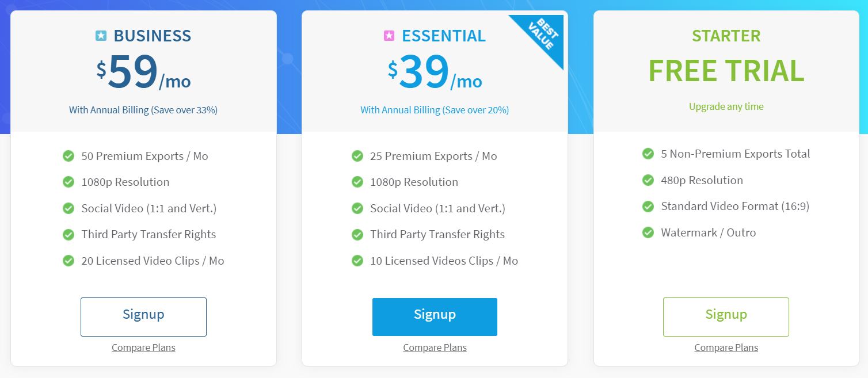This screenshot has height=378, width=868.
Task: Open Compare Plans under Essential
Action: [x=435, y=348]
